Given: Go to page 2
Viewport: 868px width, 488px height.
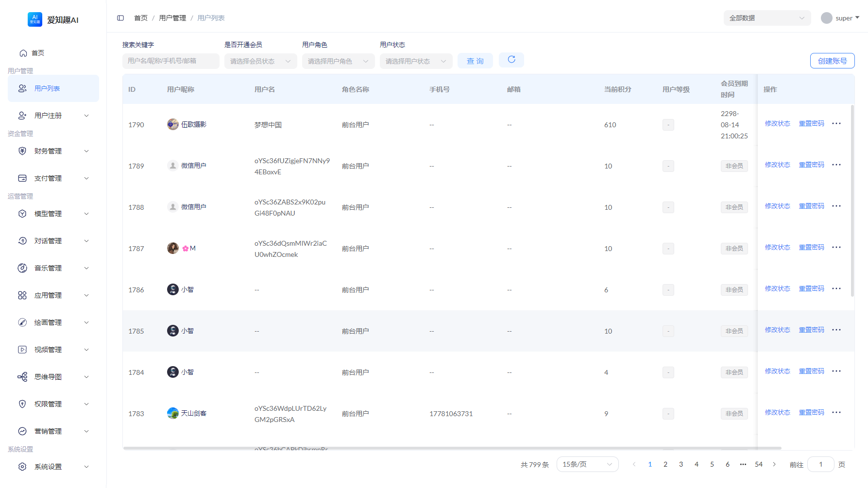Looking at the screenshot, I should (x=665, y=464).
